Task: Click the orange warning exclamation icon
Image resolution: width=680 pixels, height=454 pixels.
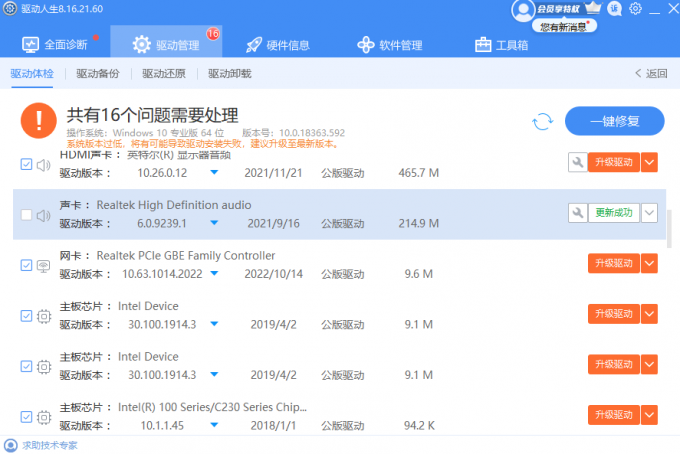Action: 39,121
